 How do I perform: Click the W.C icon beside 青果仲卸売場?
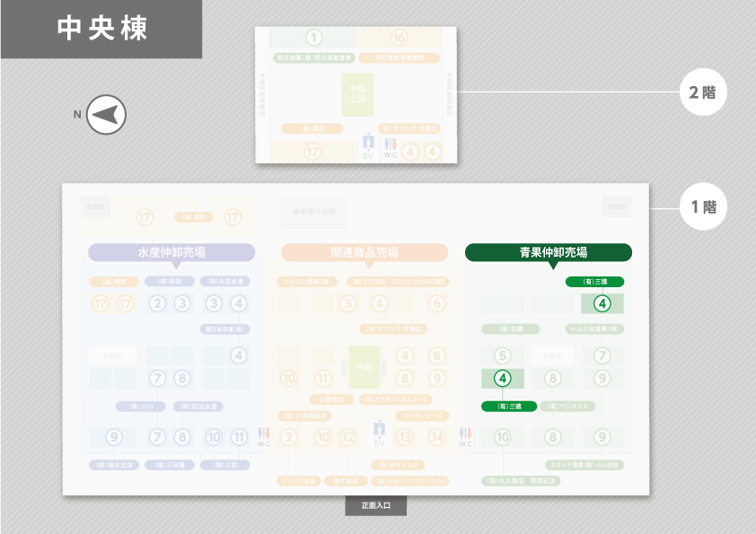(x=465, y=436)
